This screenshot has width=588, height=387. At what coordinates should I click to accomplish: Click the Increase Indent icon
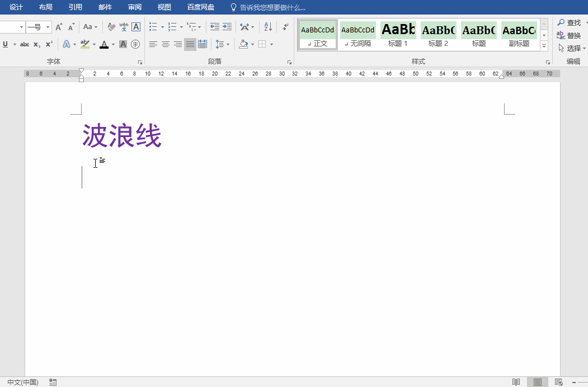tap(227, 27)
